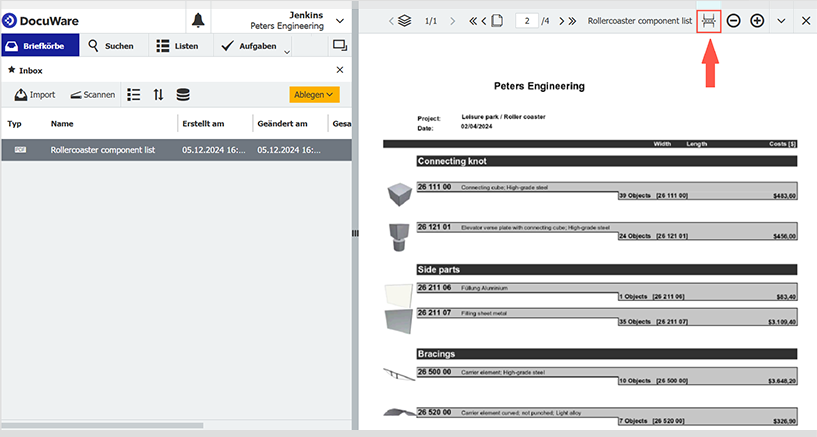Open the Suchen tab

[110, 46]
